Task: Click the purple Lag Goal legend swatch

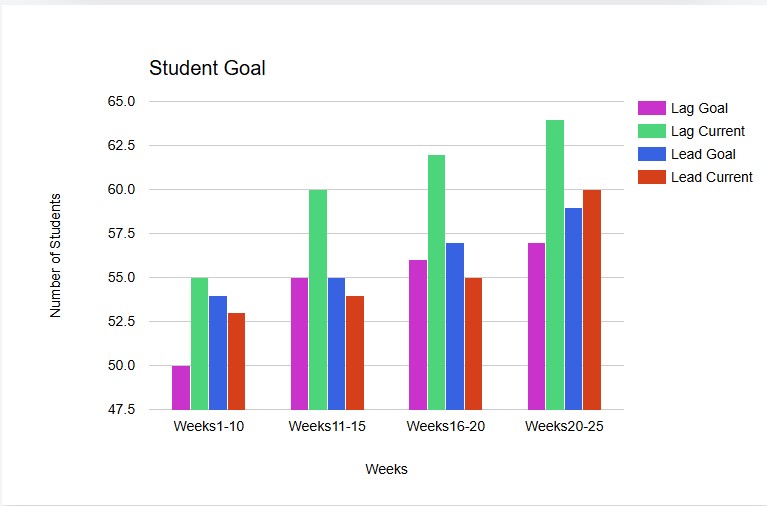Action: (x=651, y=108)
